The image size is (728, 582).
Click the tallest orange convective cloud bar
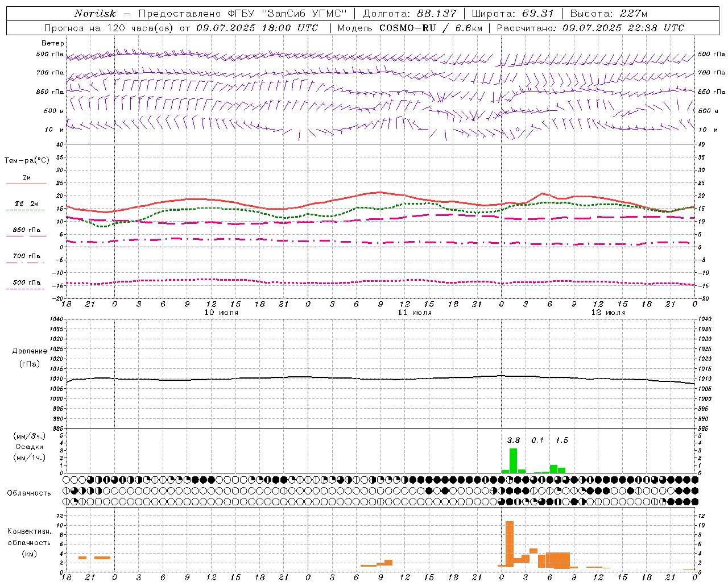(x=510, y=544)
